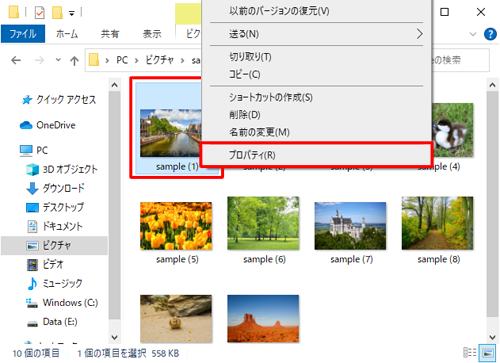Choose ショートカットの作成(S)

click(x=316, y=97)
